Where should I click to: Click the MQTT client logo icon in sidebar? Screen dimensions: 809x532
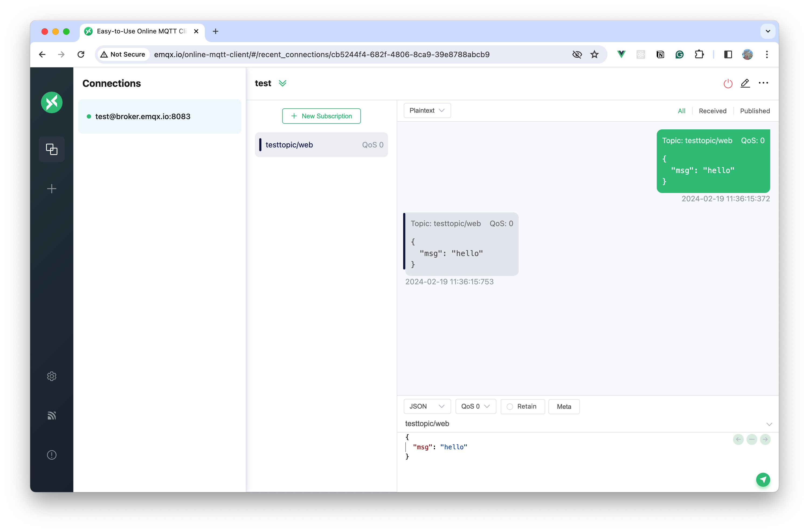tap(52, 102)
